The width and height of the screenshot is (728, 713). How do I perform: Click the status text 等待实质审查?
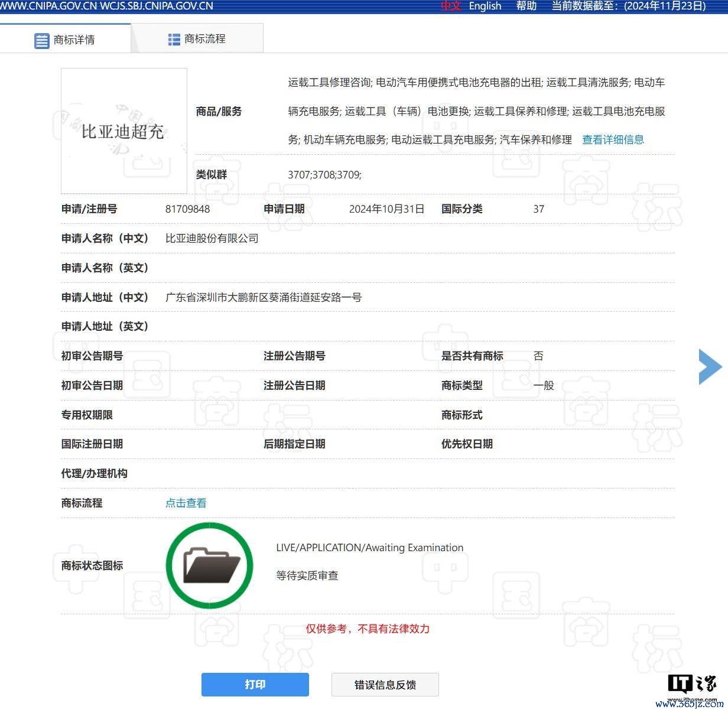307,575
